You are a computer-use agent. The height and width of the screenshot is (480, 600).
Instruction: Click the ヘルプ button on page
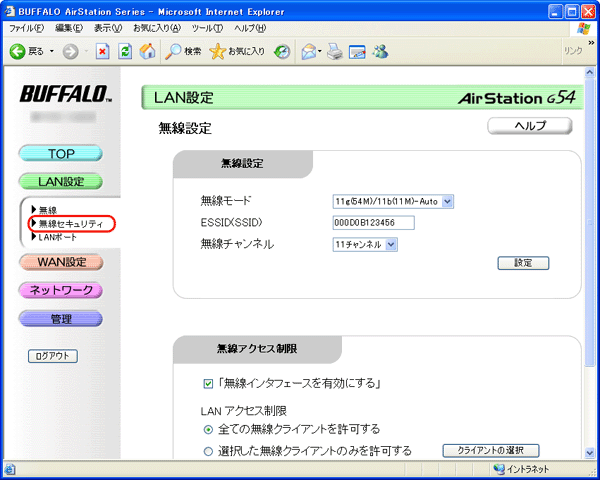[x=530, y=126]
